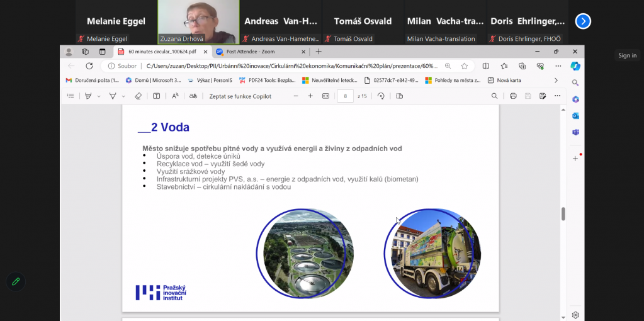
Task: Go back in browser history
Action: 71,66
